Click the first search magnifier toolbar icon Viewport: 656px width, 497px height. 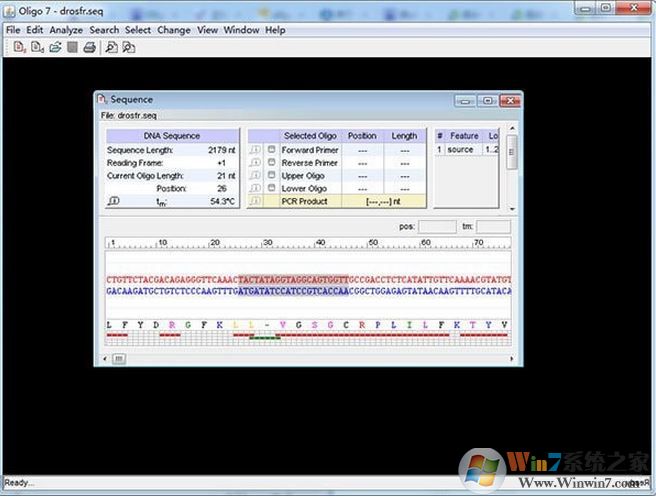tap(111, 47)
